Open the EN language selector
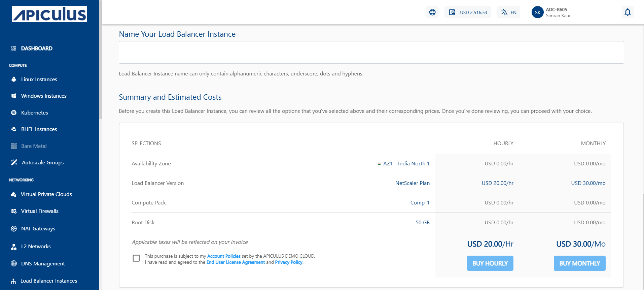 [x=508, y=12]
